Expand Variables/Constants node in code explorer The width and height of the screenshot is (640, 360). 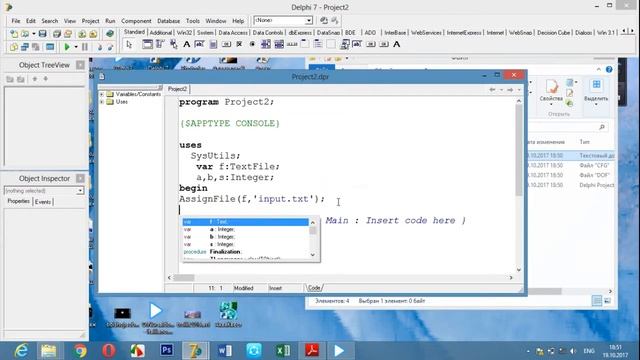[x=102, y=94]
